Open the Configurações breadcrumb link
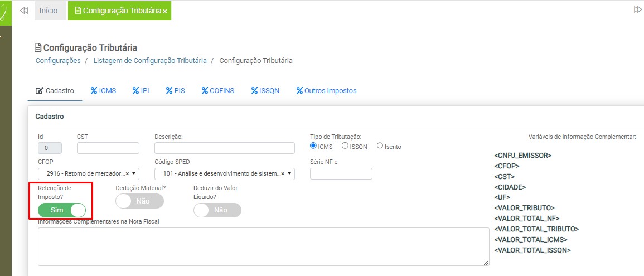The width and height of the screenshot is (644, 276). click(58, 60)
